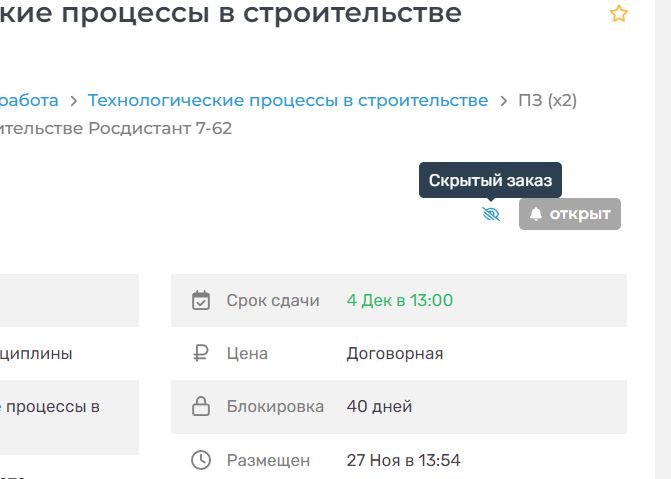671x479 pixels.
Task: Click the "Срок сдачи" label
Action: (x=273, y=300)
